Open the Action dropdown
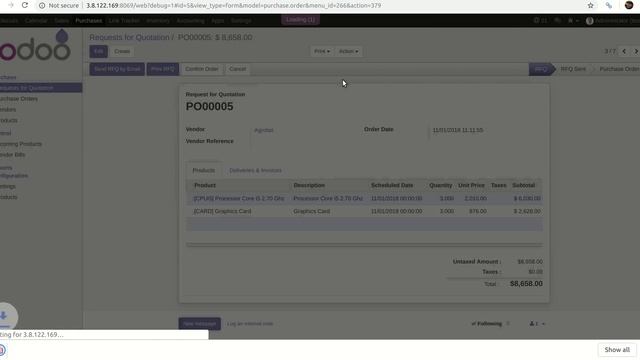The image size is (640, 360). tap(349, 51)
